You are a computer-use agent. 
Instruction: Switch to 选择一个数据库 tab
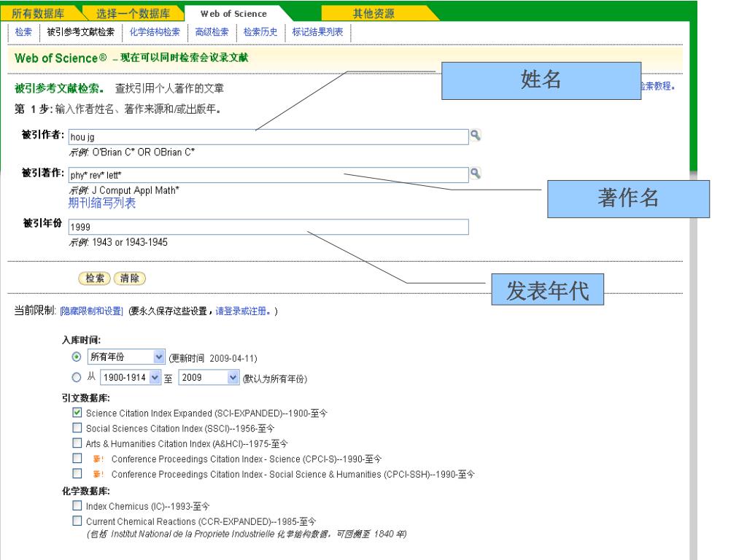(x=133, y=13)
